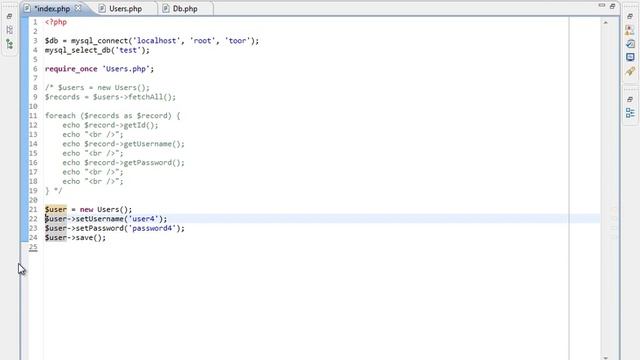640x360 pixels.
Task: Minimize the editor area
Action: click(602, 6)
